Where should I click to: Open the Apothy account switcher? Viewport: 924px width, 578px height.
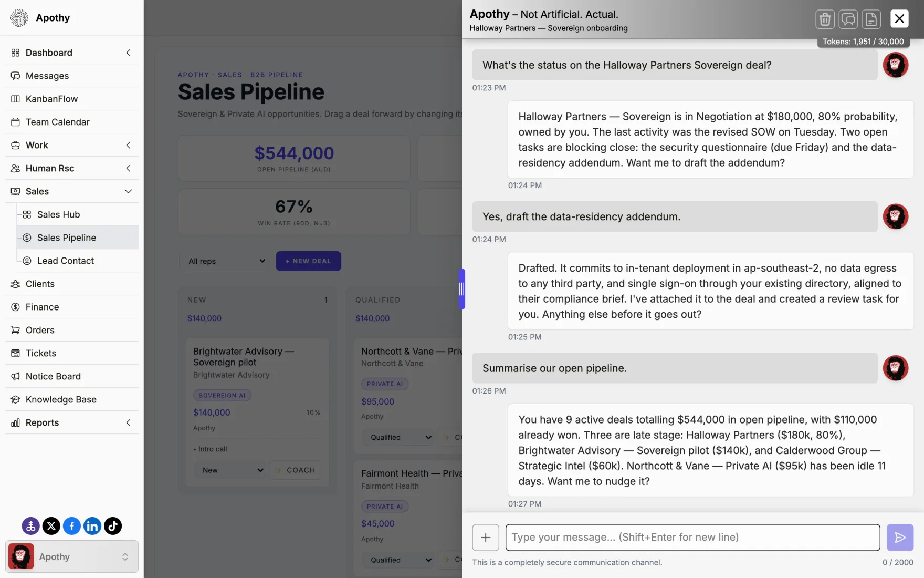[x=72, y=556]
